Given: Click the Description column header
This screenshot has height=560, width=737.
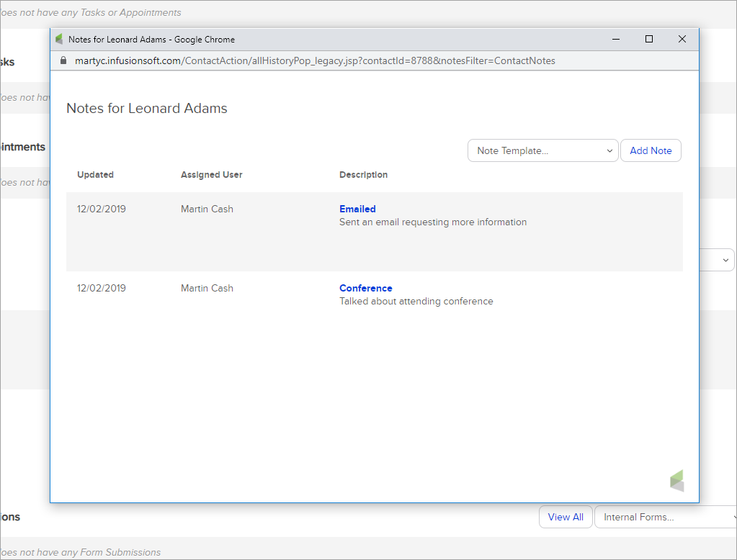Looking at the screenshot, I should click(x=363, y=175).
